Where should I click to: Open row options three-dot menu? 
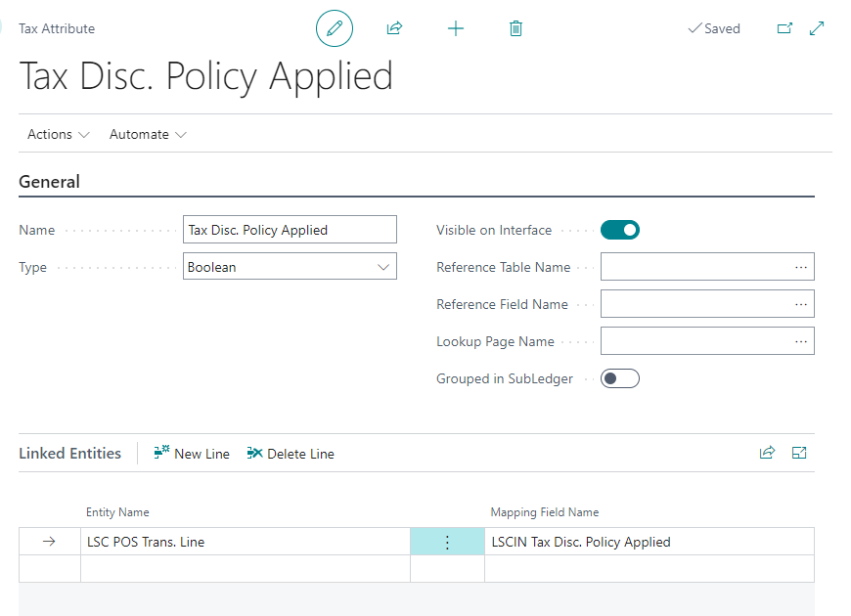point(447,542)
